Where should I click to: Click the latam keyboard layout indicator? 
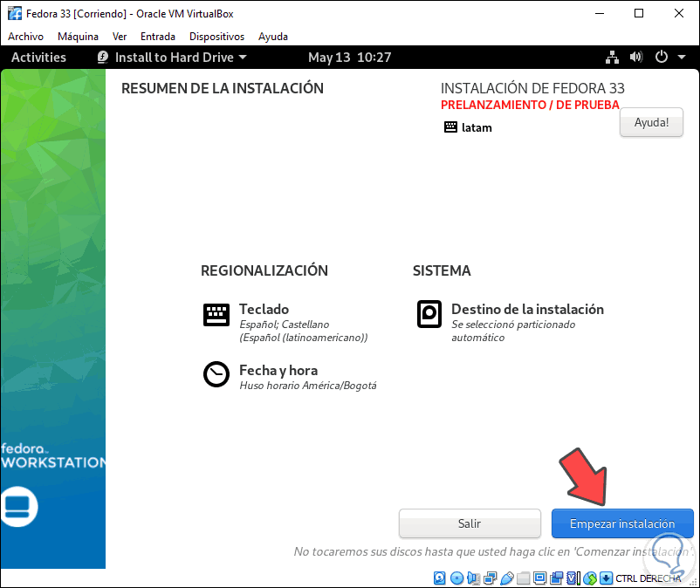pos(469,127)
